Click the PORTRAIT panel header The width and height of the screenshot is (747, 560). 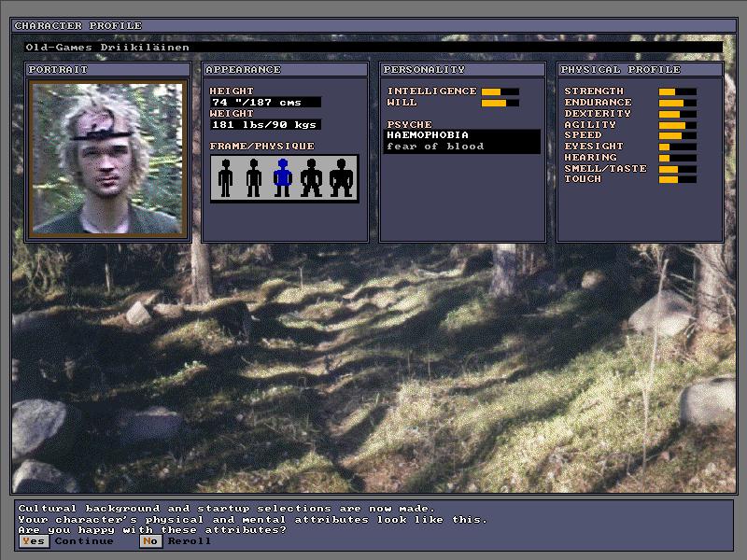(x=108, y=69)
